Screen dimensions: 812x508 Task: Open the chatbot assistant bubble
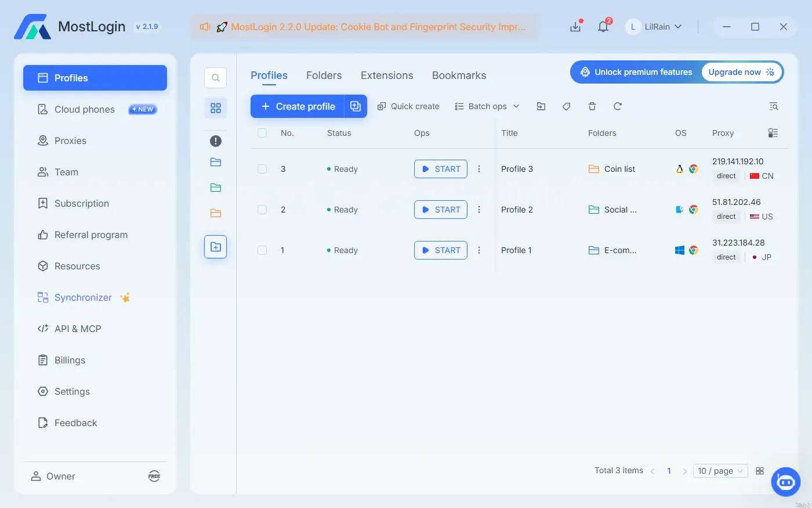tap(786, 482)
